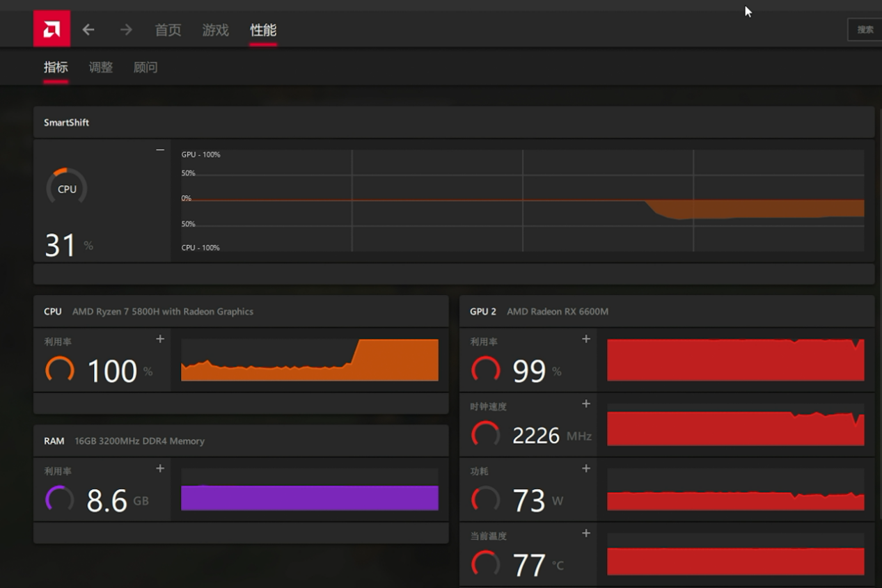The height and width of the screenshot is (588, 882).
Task: Click the SmartShift power graph
Action: tap(522, 200)
